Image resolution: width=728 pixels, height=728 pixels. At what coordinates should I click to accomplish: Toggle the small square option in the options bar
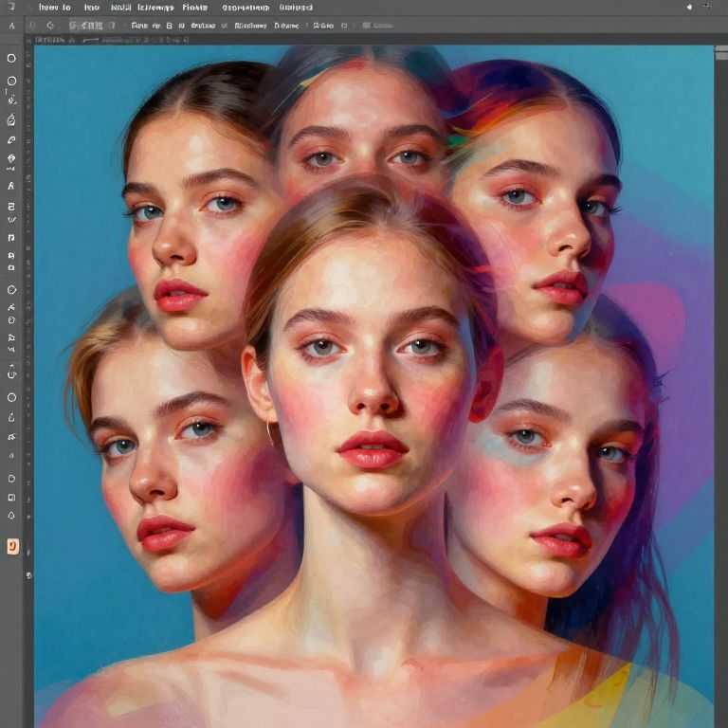(x=365, y=26)
